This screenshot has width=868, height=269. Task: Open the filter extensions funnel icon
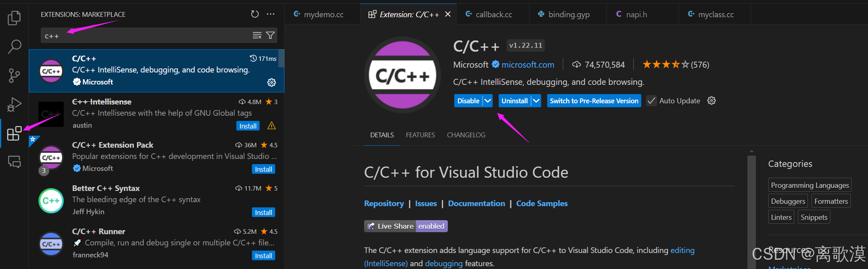(270, 35)
